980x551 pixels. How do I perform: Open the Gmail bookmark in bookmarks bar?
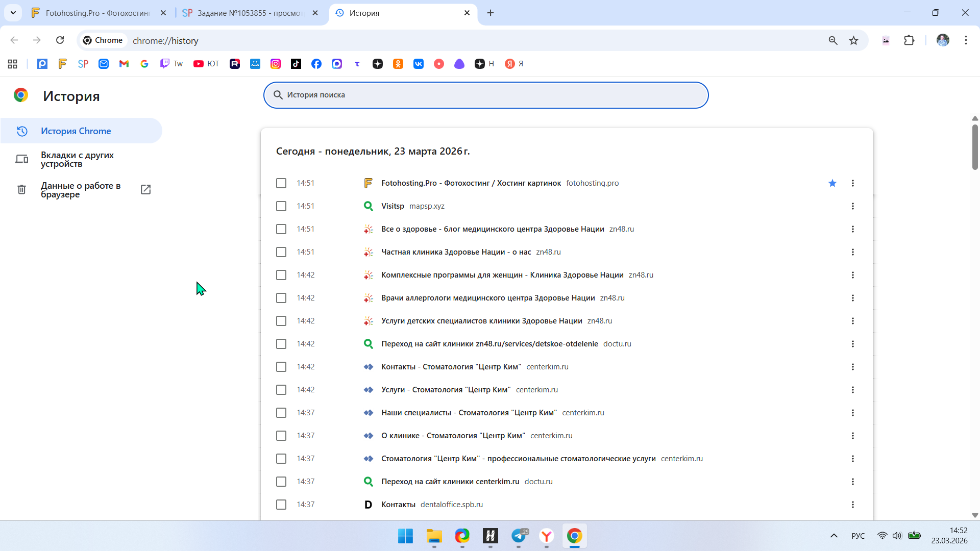coord(124,64)
